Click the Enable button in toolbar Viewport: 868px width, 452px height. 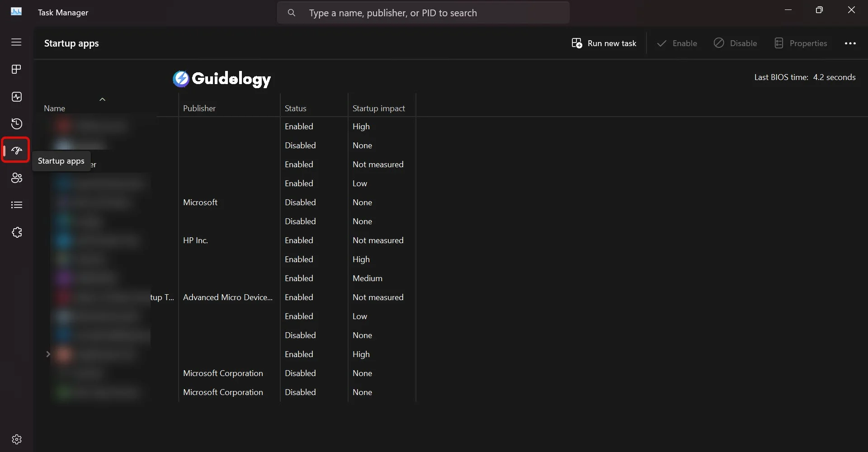point(677,43)
